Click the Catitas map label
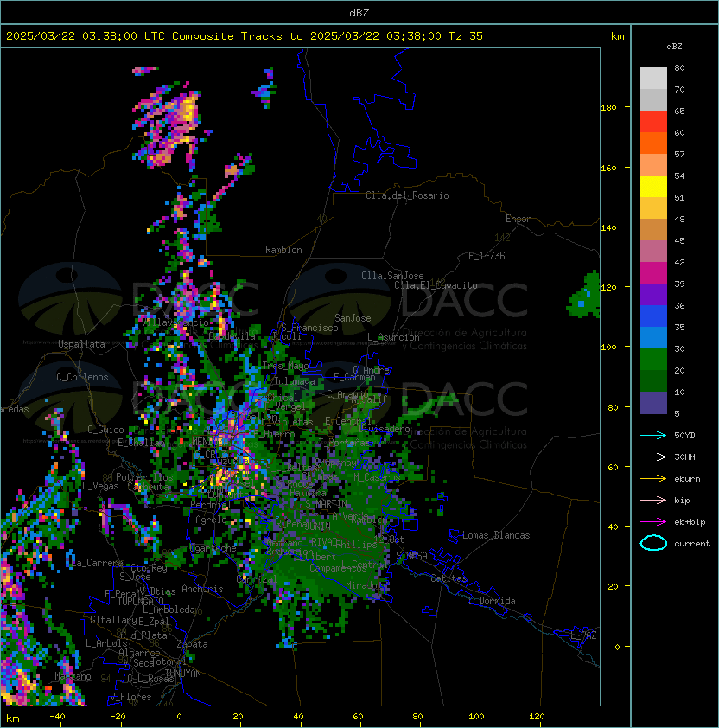This screenshot has height=728, width=719. pos(449,578)
